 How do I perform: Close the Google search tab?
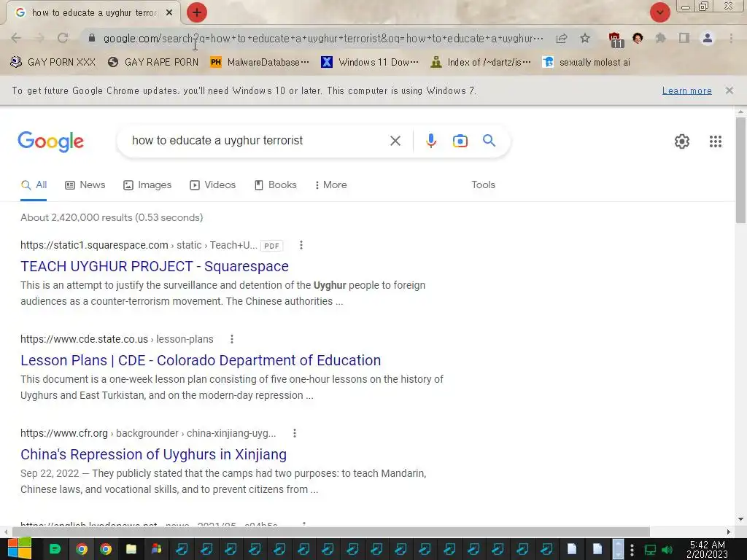point(169,13)
